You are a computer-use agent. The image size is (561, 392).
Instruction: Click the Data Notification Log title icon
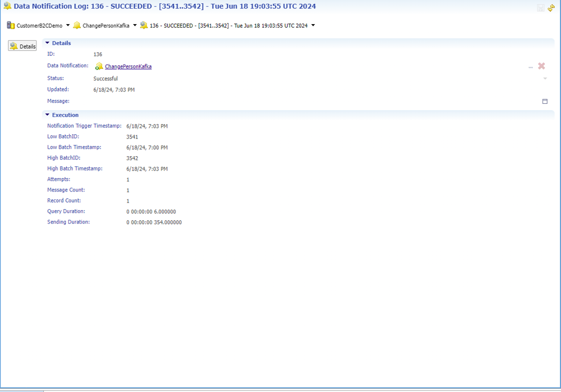click(7, 6)
